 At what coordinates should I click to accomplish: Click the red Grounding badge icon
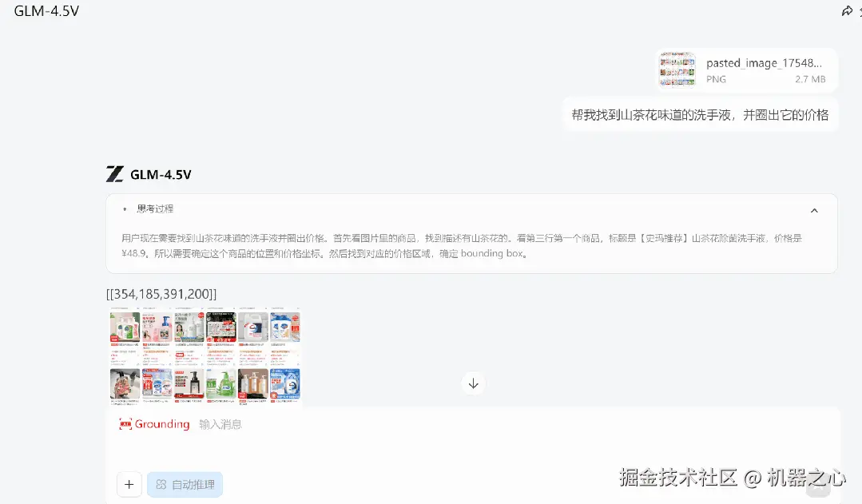pos(126,423)
